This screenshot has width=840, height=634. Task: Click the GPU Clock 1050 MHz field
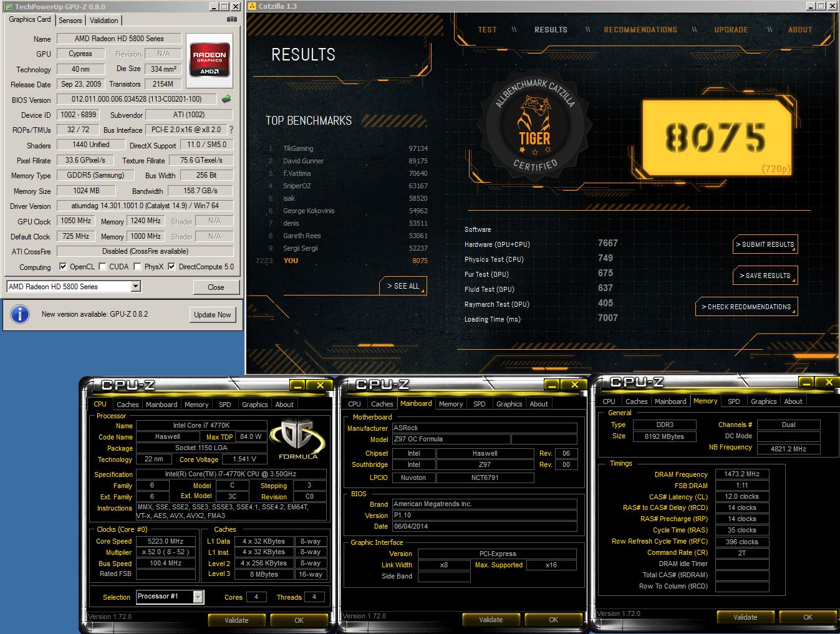(76, 221)
